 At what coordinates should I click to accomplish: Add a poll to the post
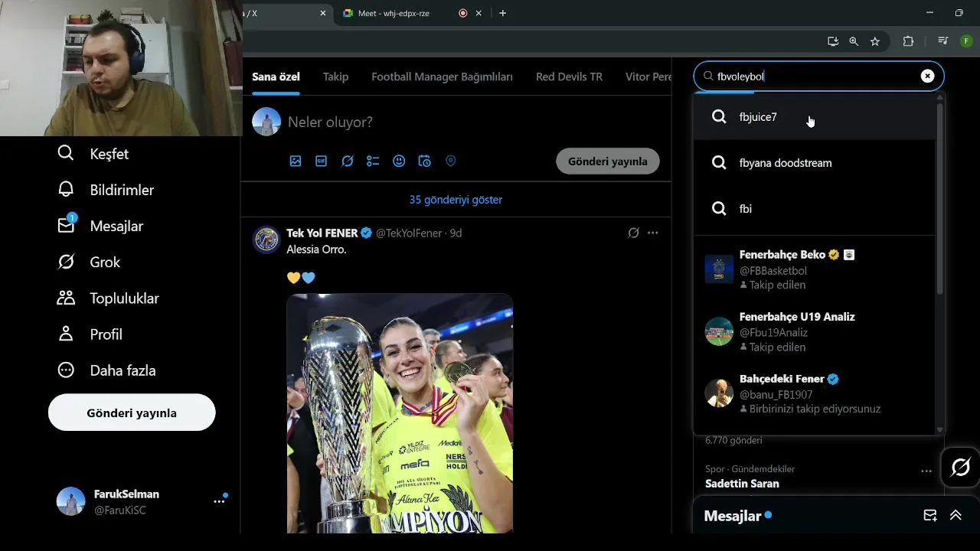373,161
